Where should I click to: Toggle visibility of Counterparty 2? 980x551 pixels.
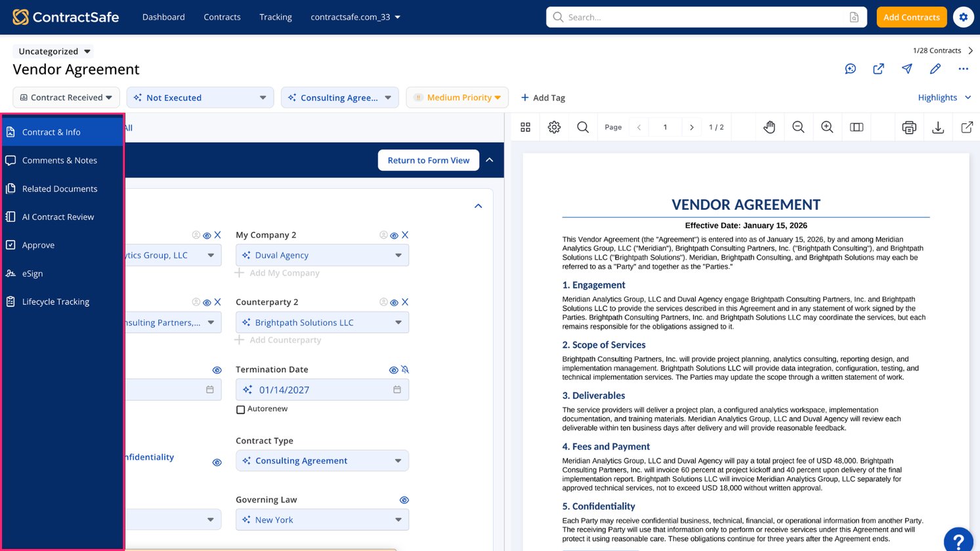(394, 303)
